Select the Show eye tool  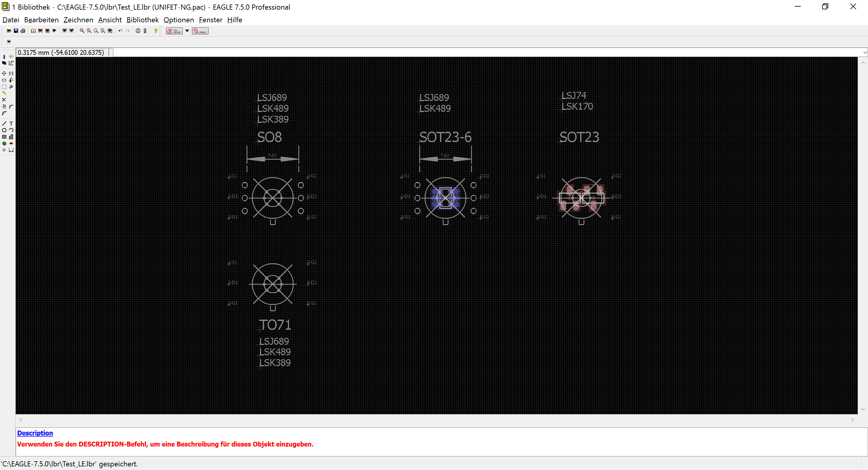(11, 57)
